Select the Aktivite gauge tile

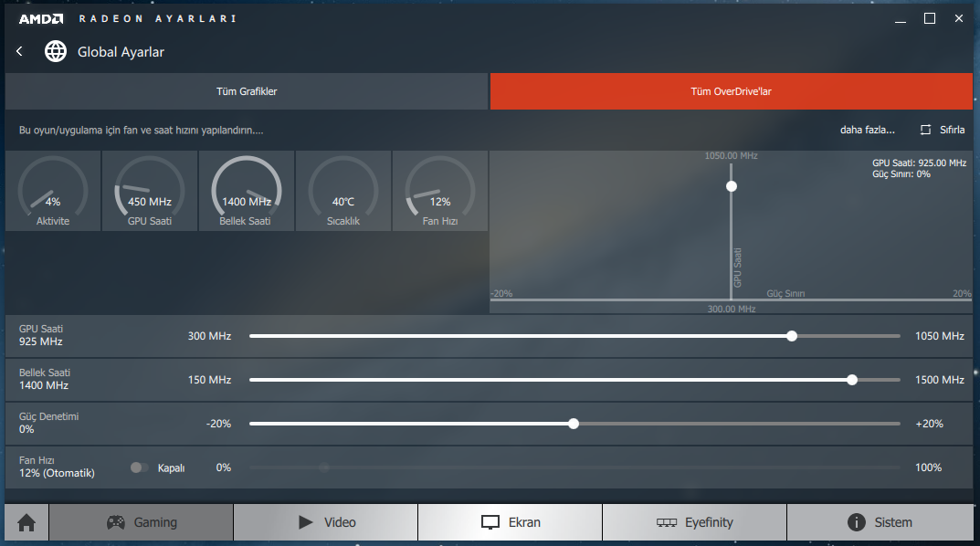pyautogui.click(x=53, y=191)
